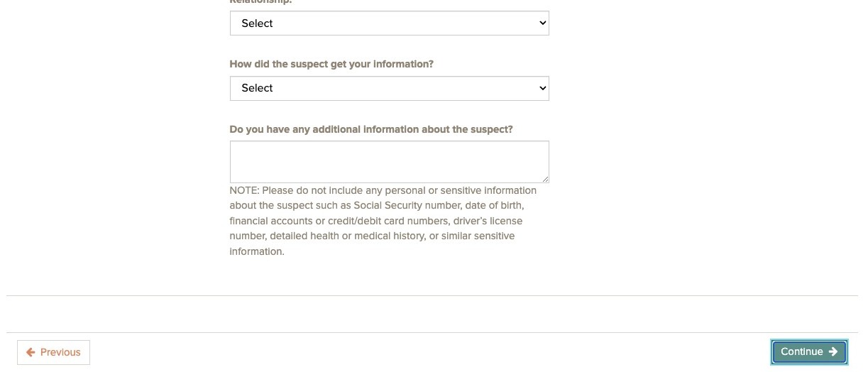Grab the textarea resize handle corner
The image size is (868, 372).
tap(545, 179)
